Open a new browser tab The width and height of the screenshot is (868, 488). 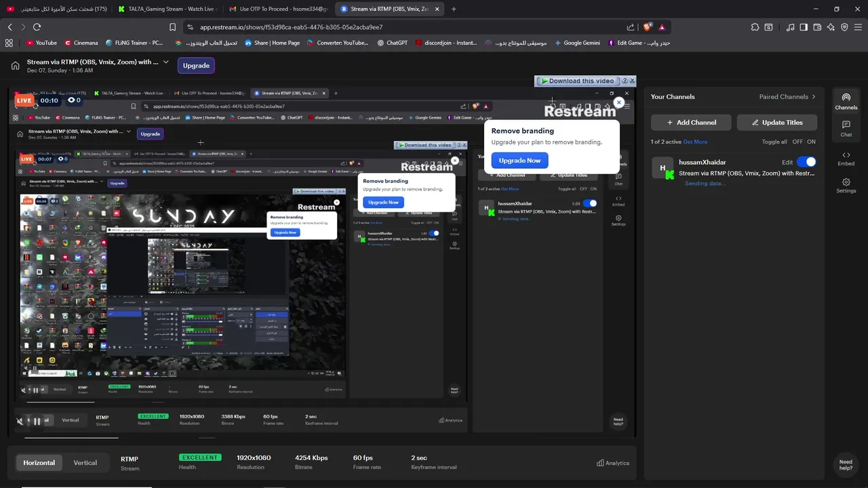coord(454,9)
